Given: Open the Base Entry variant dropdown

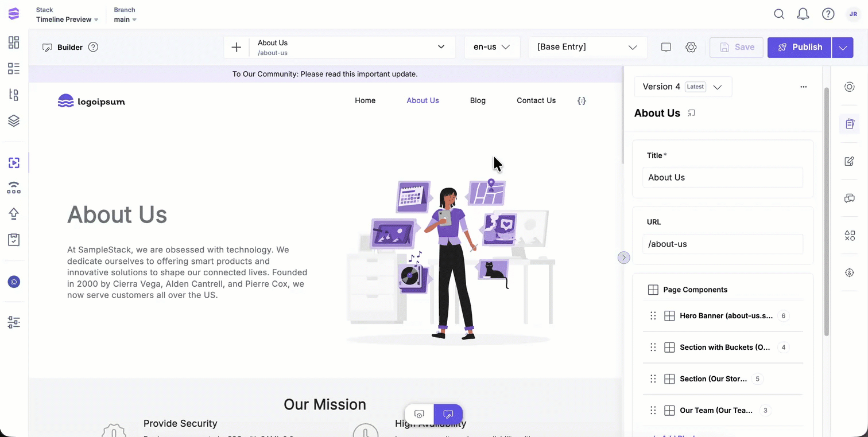Looking at the screenshot, I should (587, 47).
